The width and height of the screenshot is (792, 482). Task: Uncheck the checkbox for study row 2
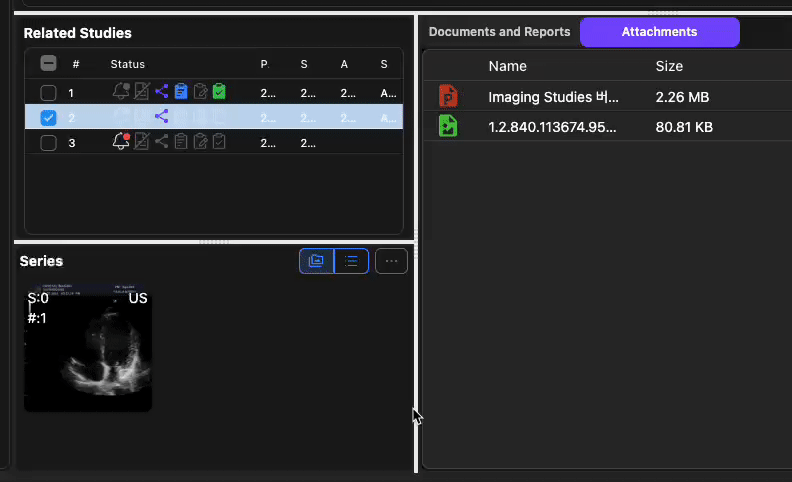[x=48, y=118]
